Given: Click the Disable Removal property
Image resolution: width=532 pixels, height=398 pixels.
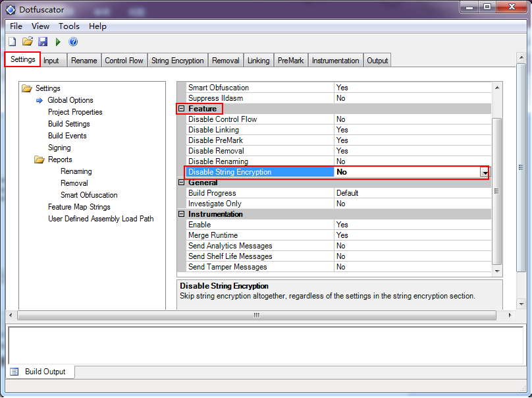Looking at the screenshot, I should (338, 151).
